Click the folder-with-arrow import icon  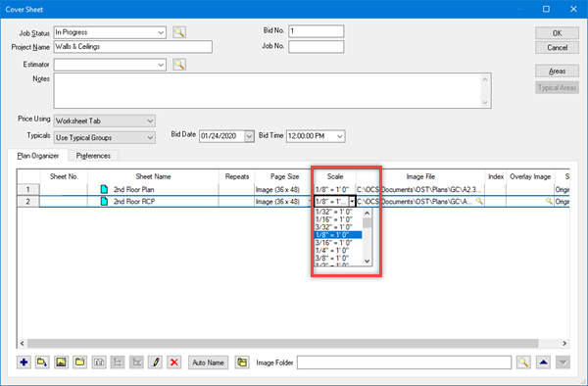click(x=42, y=362)
